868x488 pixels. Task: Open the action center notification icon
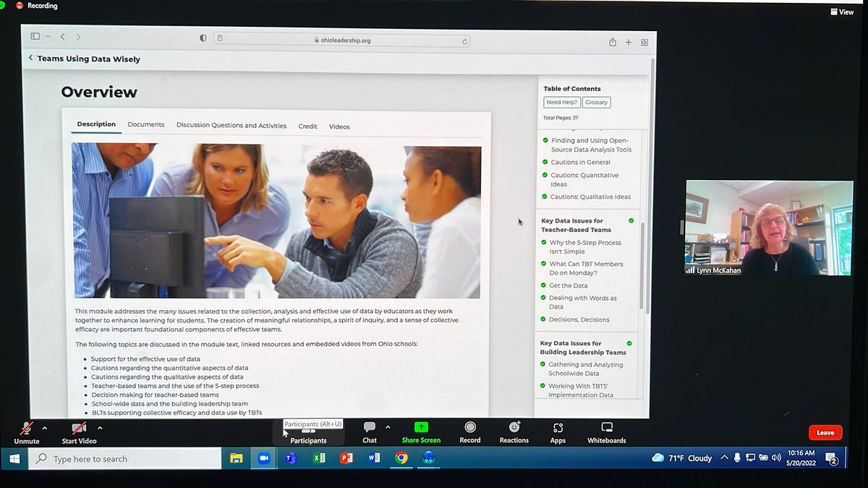coord(832,458)
